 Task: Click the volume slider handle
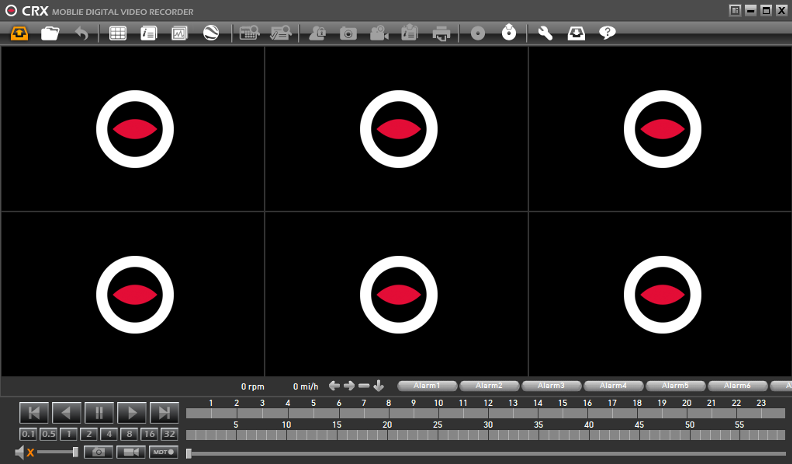[x=75, y=452]
